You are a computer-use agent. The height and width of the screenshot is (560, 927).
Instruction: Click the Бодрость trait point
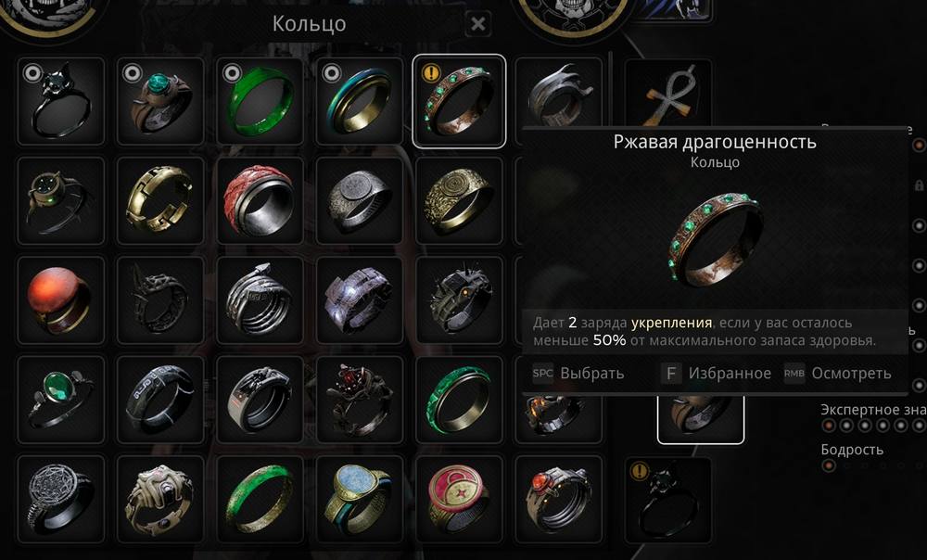coord(829,466)
